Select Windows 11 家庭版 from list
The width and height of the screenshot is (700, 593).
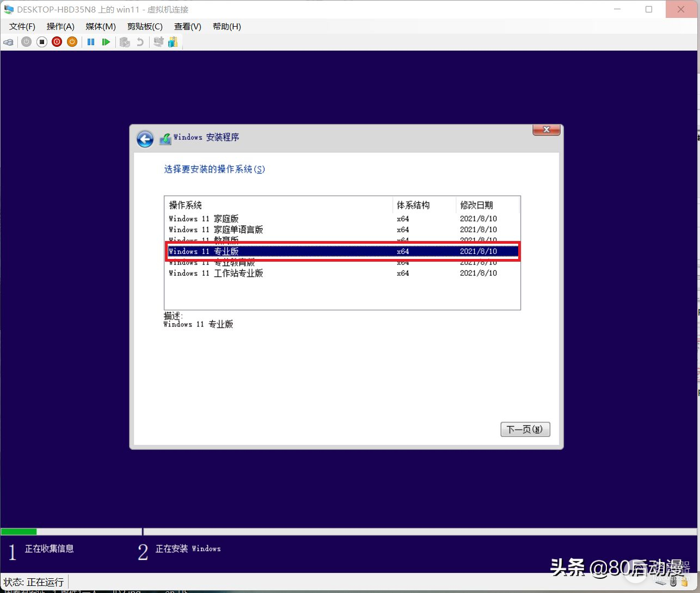pyautogui.click(x=204, y=219)
